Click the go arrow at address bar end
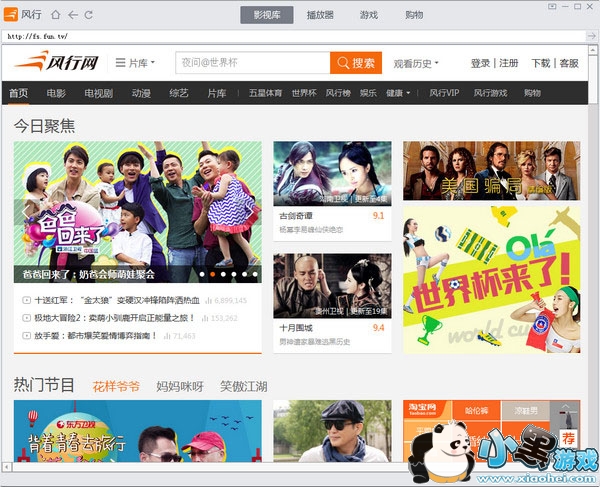 592,36
